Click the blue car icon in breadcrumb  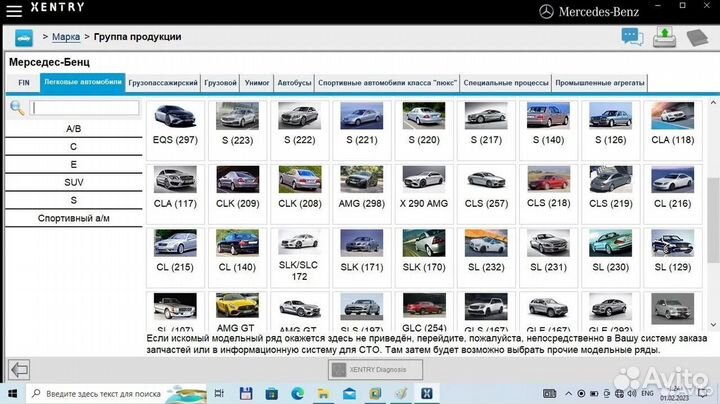click(23, 37)
